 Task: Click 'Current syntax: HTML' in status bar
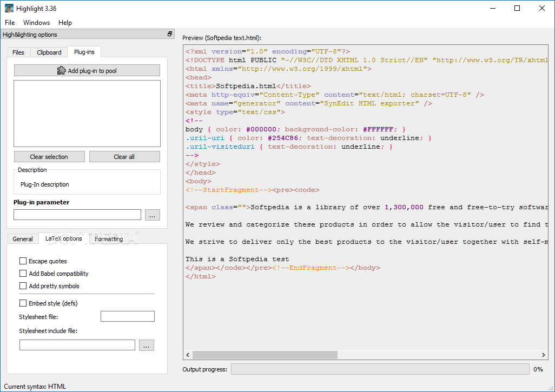pos(35,387)
